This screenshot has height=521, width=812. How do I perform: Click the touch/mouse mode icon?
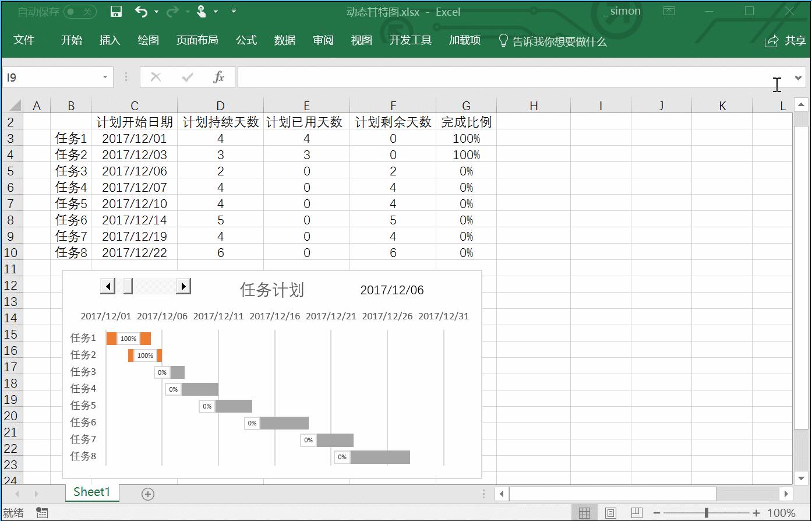202,12
